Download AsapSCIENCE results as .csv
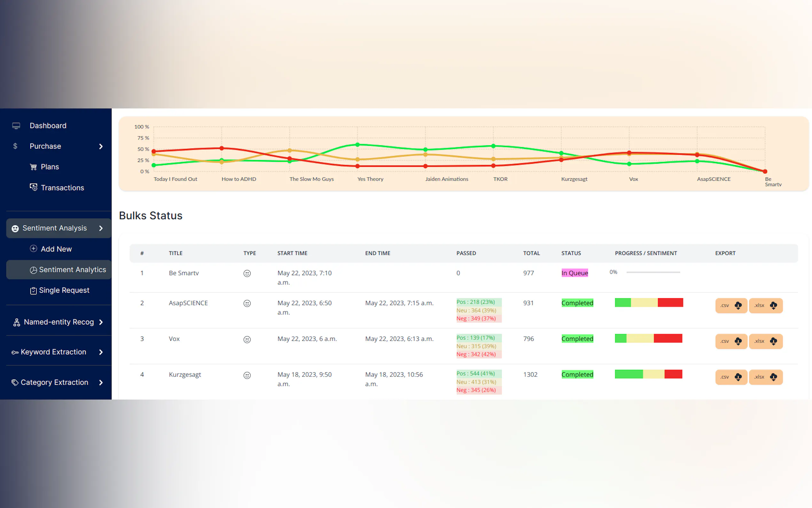The width and height of the screenshot is (812, 508). [731, 306]
